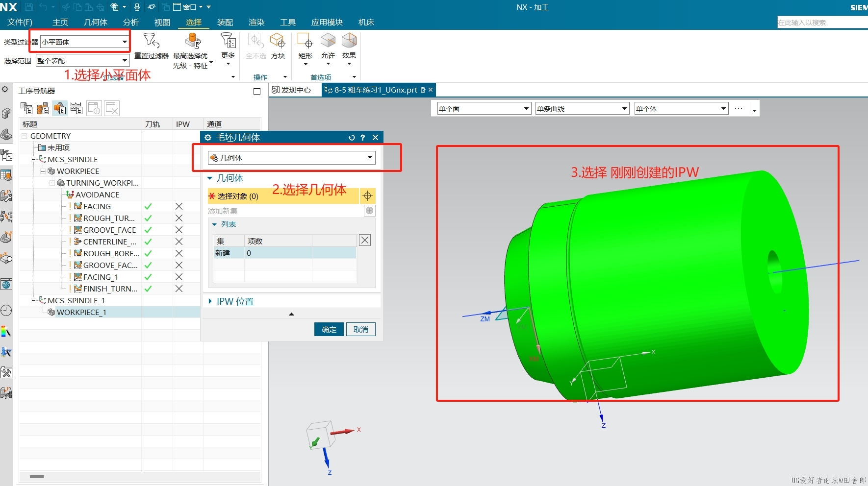Choose the Rectangle (矩形) selection icon
This screenshot has width=868, height=486.
click(305, 41)
